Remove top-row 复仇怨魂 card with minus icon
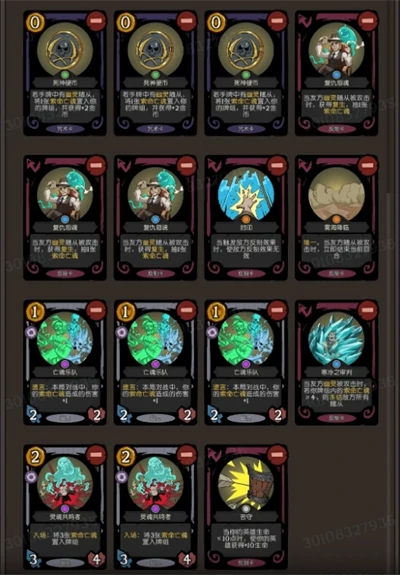The height and width of the screenshot is (575, 400). (368, 21)
